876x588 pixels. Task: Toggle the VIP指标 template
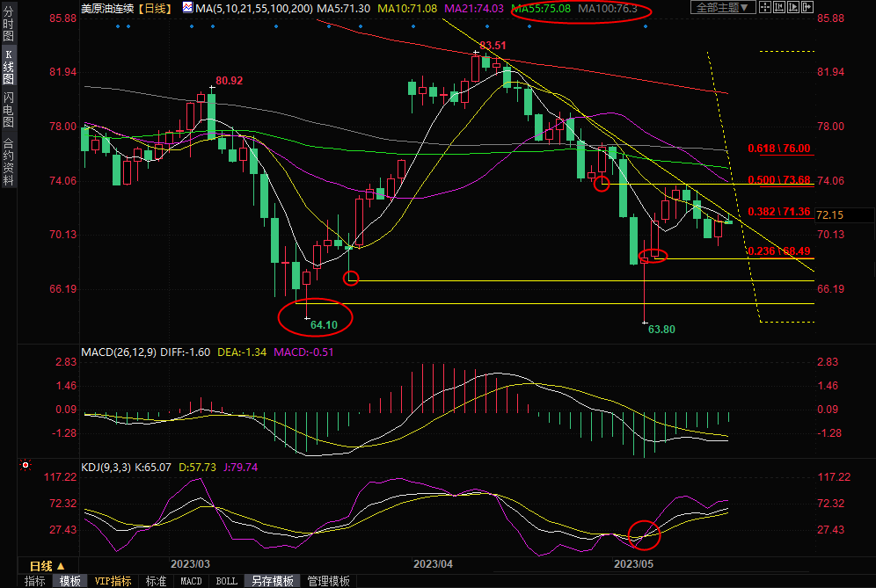113,581
